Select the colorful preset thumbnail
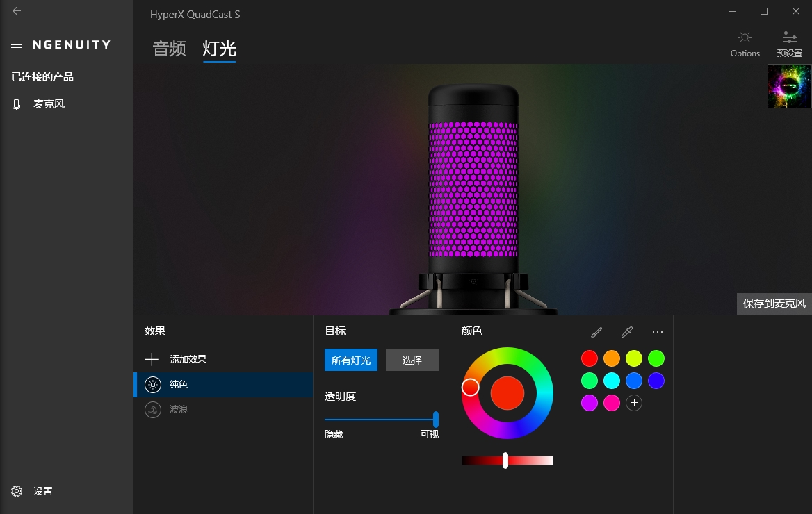The width and height of the screenshot is (812, 514). (789, 86)
